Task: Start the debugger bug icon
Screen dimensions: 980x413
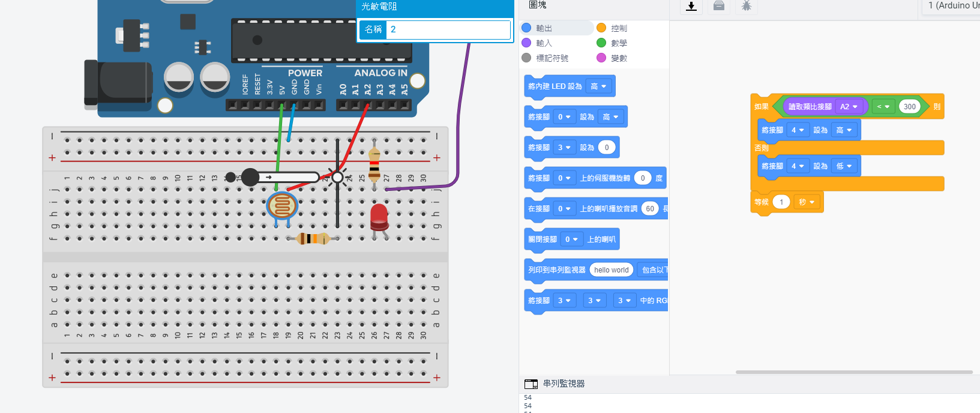Action: click(x=746, y=6)
